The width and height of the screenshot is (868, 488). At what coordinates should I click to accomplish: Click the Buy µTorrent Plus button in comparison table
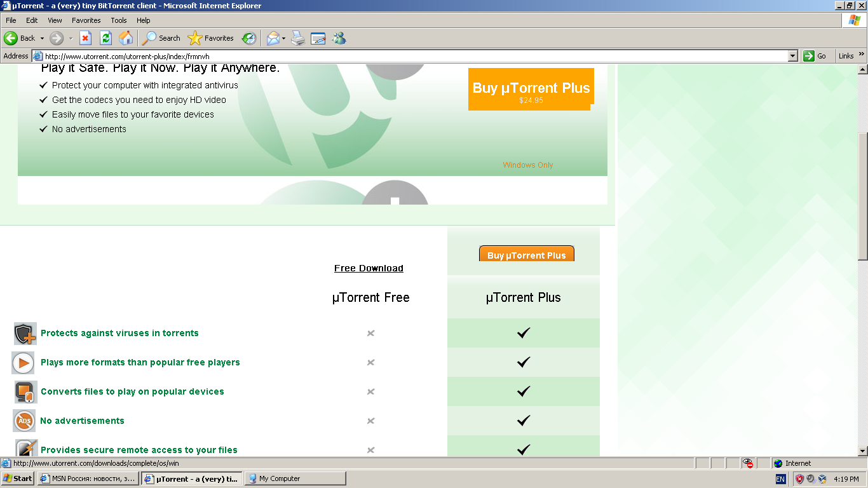pos(526,254)
